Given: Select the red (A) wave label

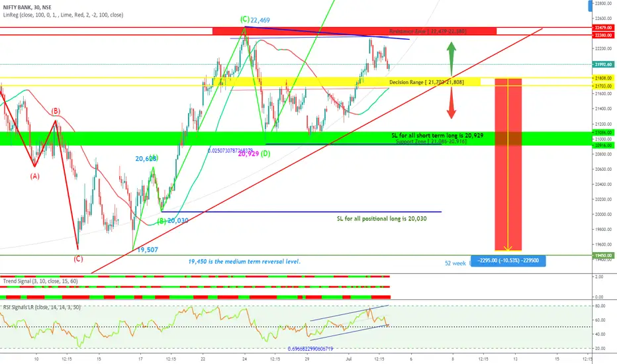Looking at the screenshot, I should click(34, 176).
